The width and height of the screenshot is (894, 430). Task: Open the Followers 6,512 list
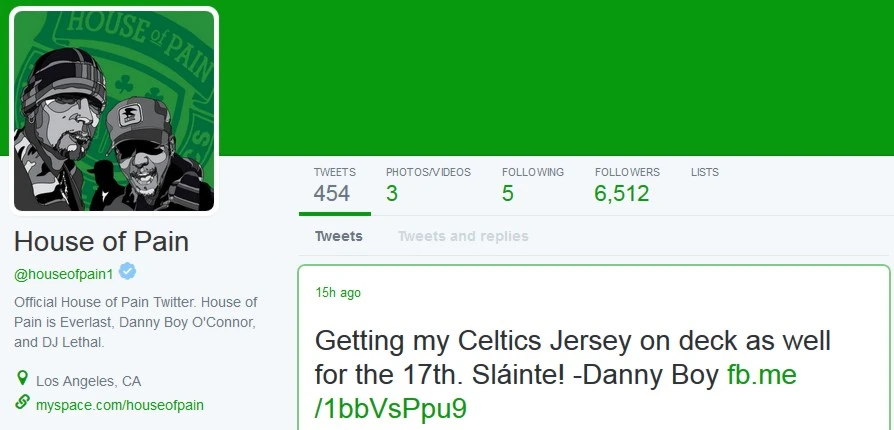[627, 186]
